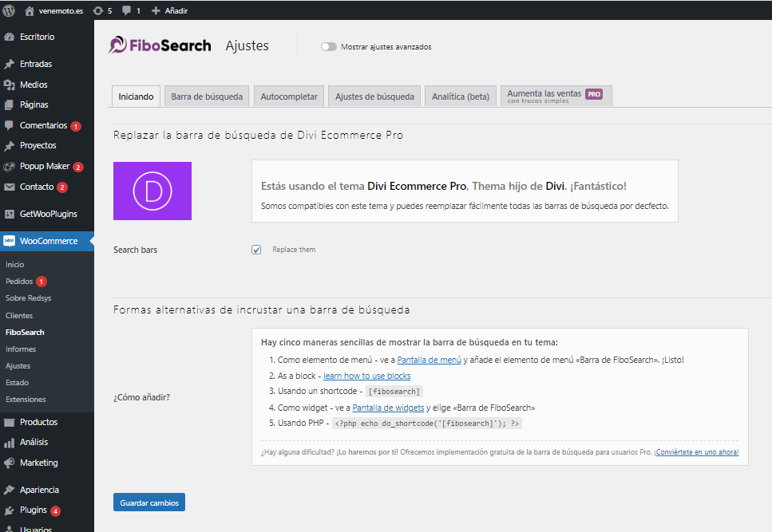772x532 pixels.
Task: Open the Autocompletar tab
Action: pos(289,97)
